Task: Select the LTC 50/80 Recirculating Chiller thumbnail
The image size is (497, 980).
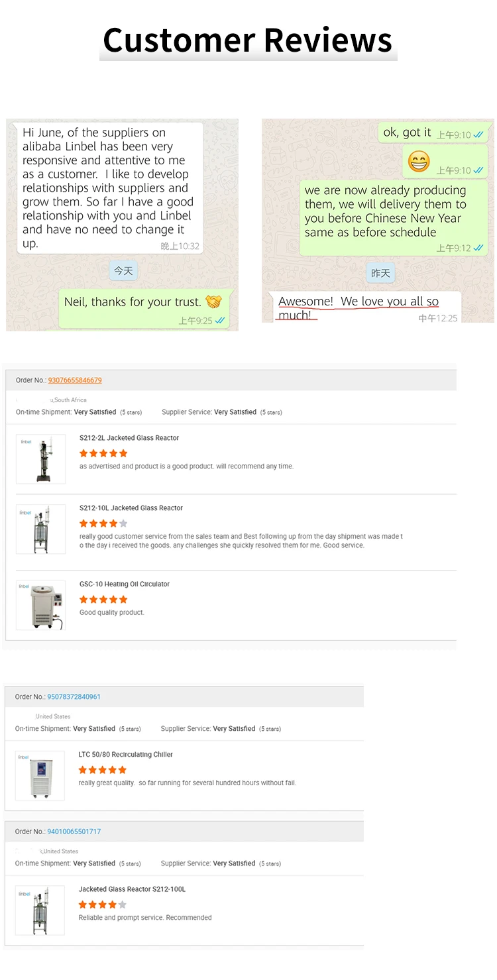Action: tap(40, 775)
